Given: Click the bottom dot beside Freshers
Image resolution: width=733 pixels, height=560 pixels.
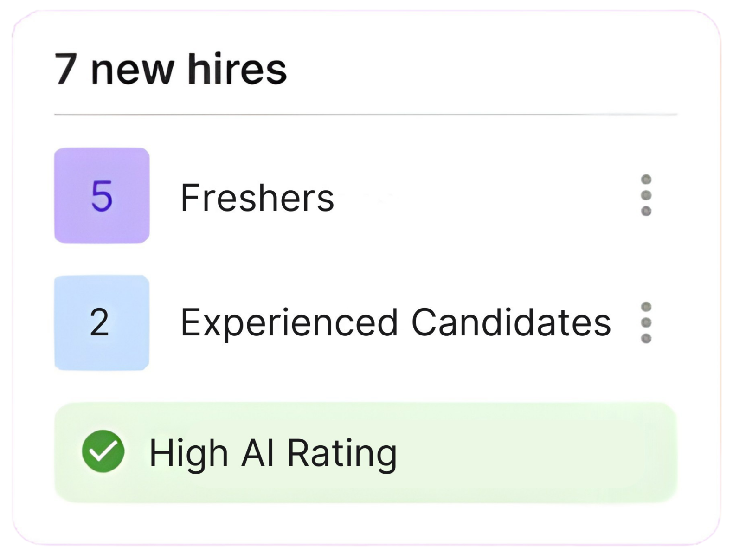Looking at the screenshot, I should 646,211.
